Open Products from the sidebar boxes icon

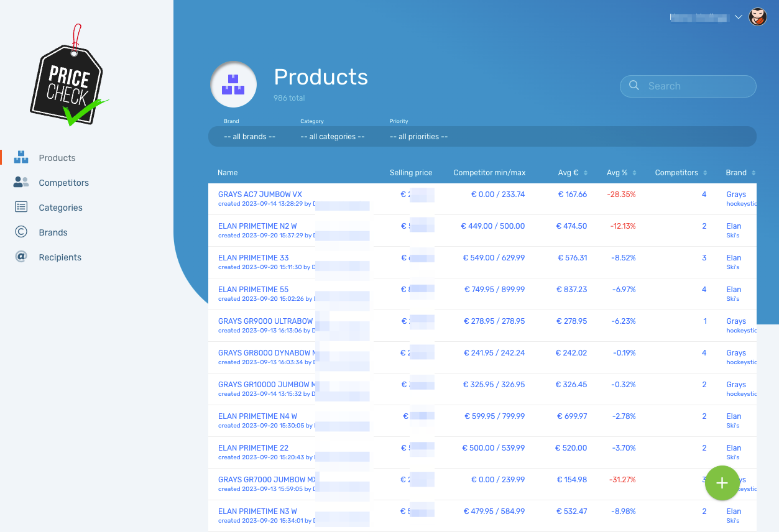click(21, 157)
